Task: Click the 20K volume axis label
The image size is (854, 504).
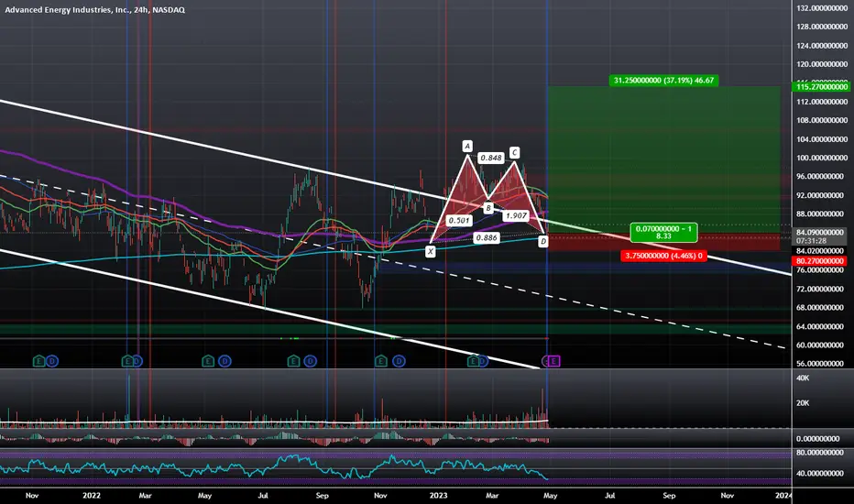Action: pyautogui.click(x=803, y=402)
